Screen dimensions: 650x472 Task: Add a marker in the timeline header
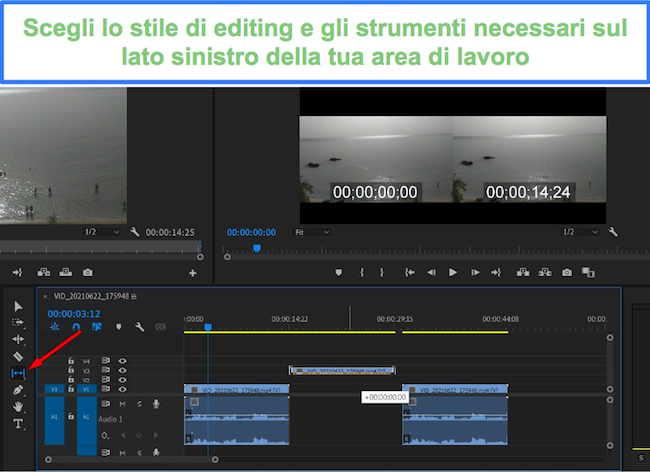tap(119, 327)
